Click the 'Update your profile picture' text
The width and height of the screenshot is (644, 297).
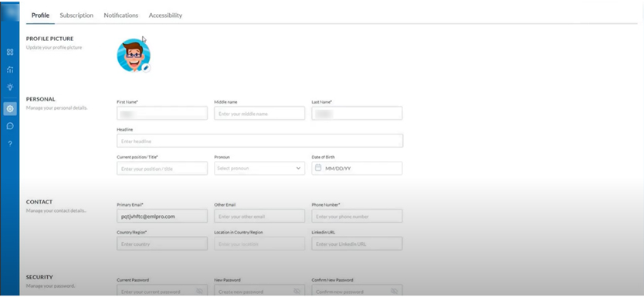54,48
